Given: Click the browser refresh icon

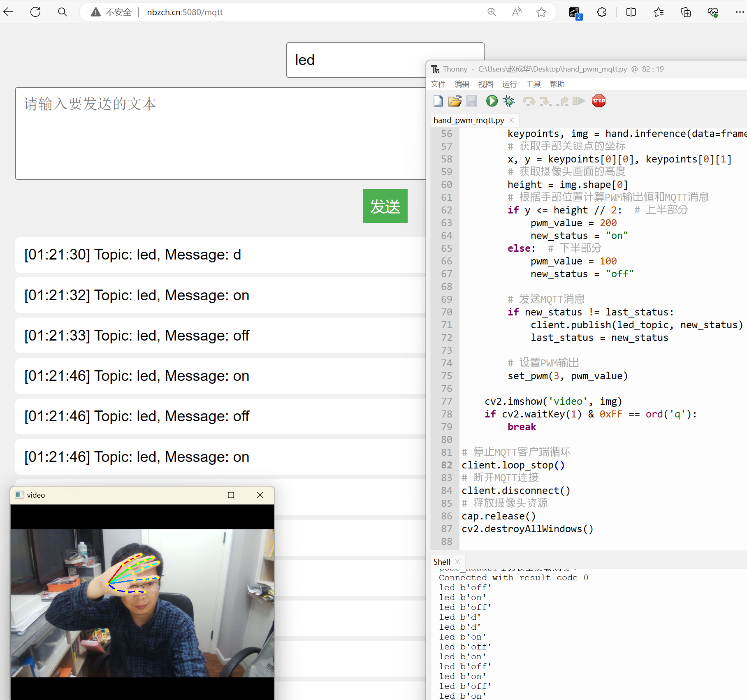Looking at the screenshot, I should point(35,12).
